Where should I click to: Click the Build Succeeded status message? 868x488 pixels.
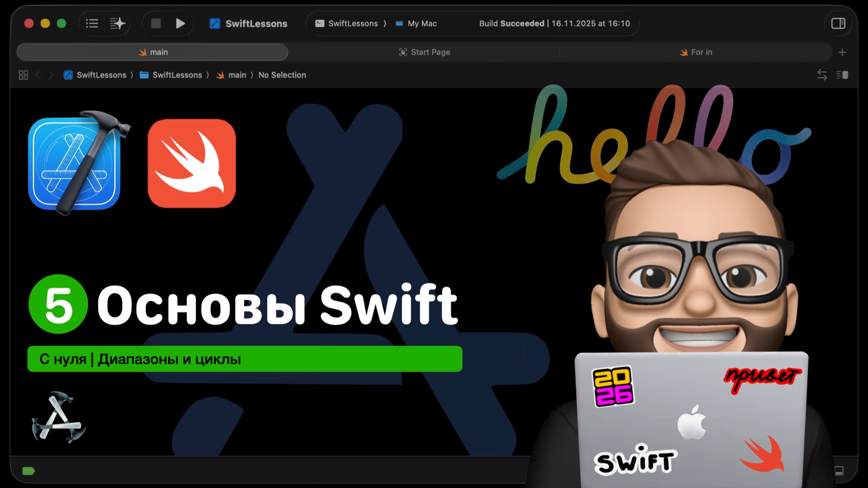pyautogui.click(x=511, y=23)
